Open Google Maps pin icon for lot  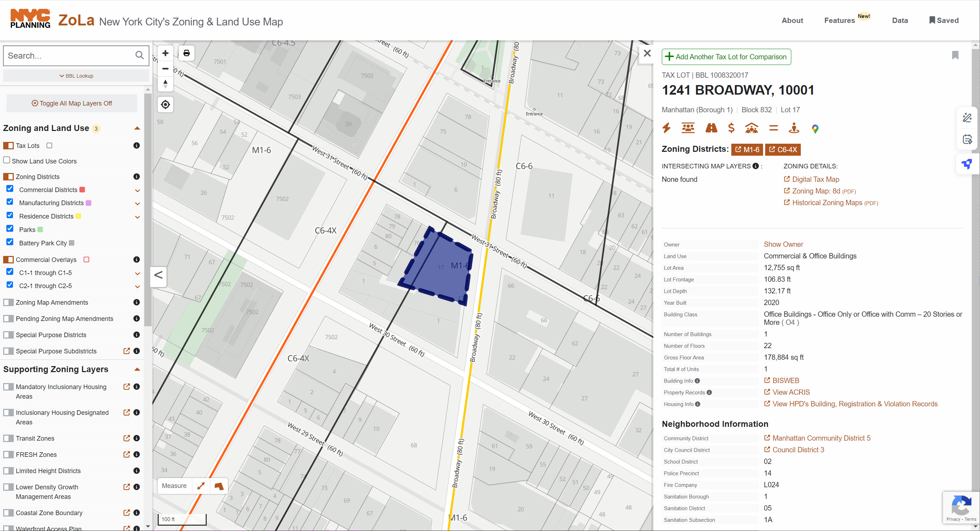[x=815, y=129]
